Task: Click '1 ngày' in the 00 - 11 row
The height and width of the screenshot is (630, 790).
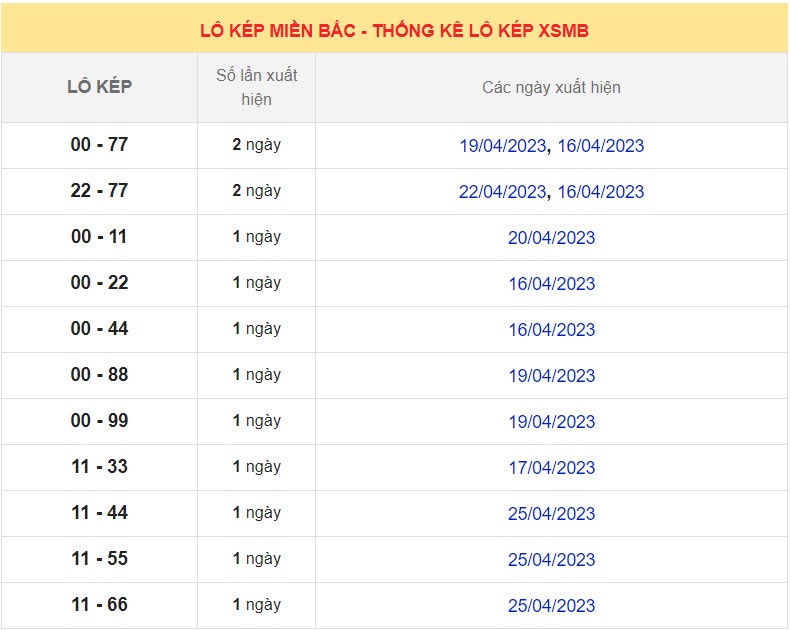Action: click(256, 237)
